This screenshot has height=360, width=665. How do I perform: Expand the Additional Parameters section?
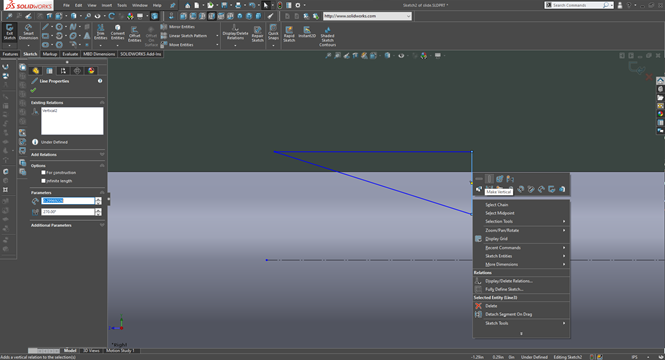[x=102, y=225]
